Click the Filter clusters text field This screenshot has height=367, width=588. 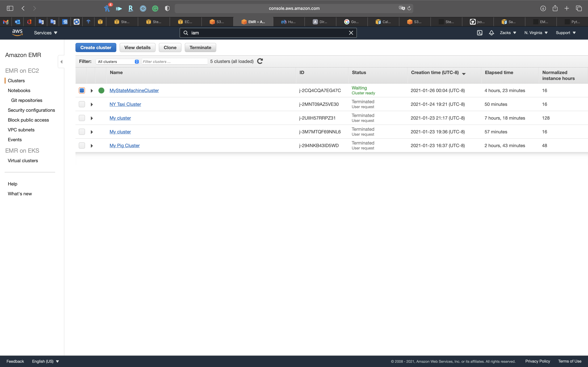pos(174,62)
